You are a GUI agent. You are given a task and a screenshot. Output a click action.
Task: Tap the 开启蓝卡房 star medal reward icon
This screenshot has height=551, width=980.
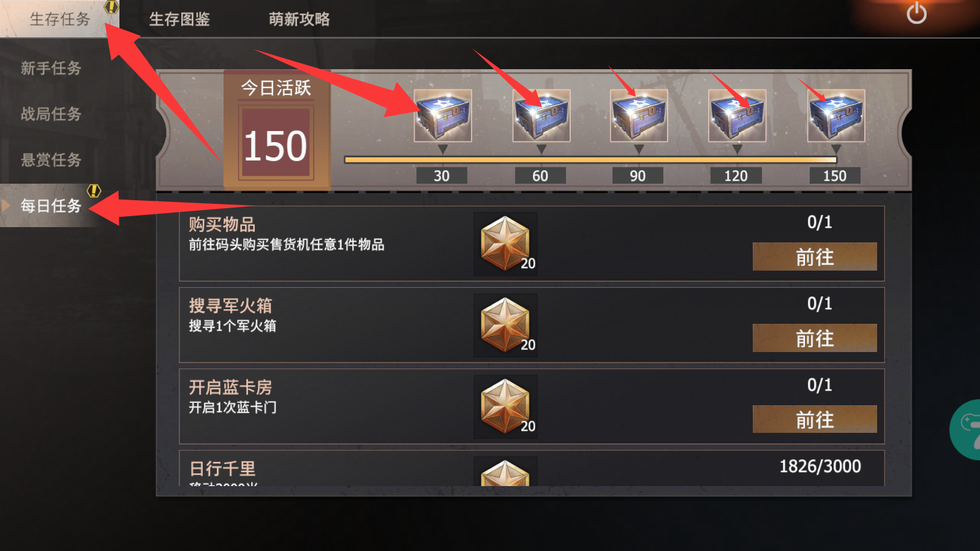[x=505, y=407]
